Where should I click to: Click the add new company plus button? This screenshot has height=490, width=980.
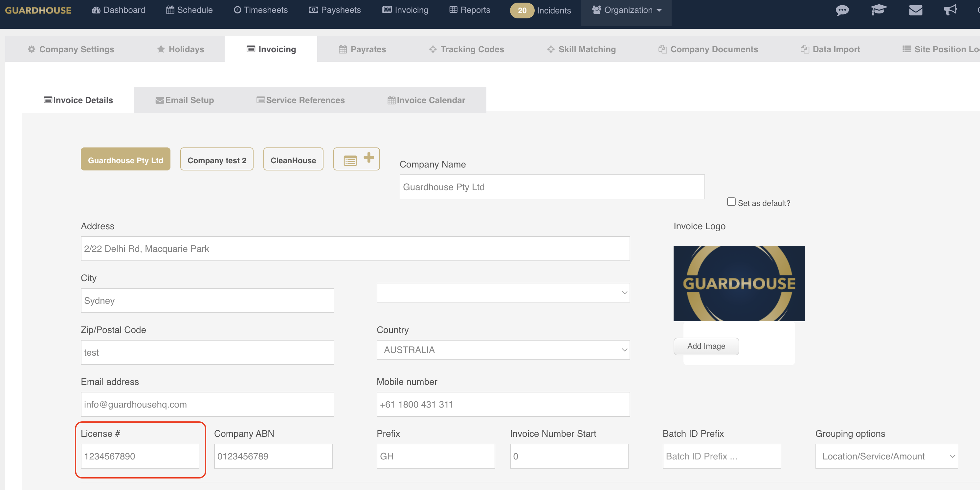356,159
